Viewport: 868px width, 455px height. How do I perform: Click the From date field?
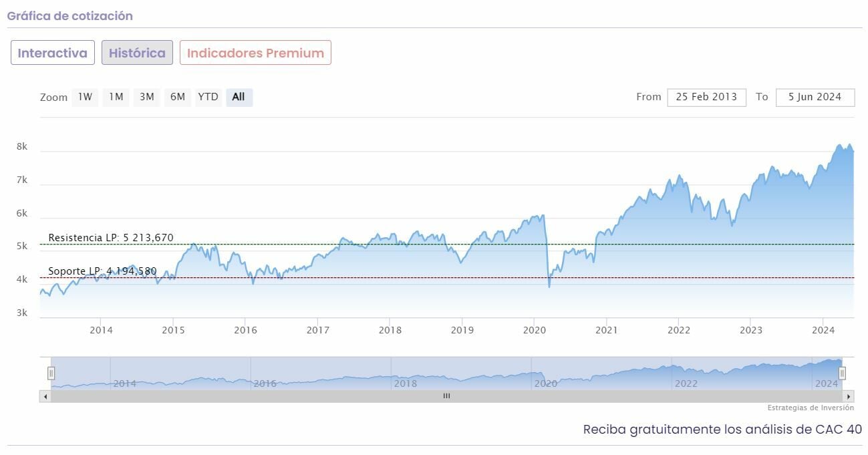tap(706, 97)
